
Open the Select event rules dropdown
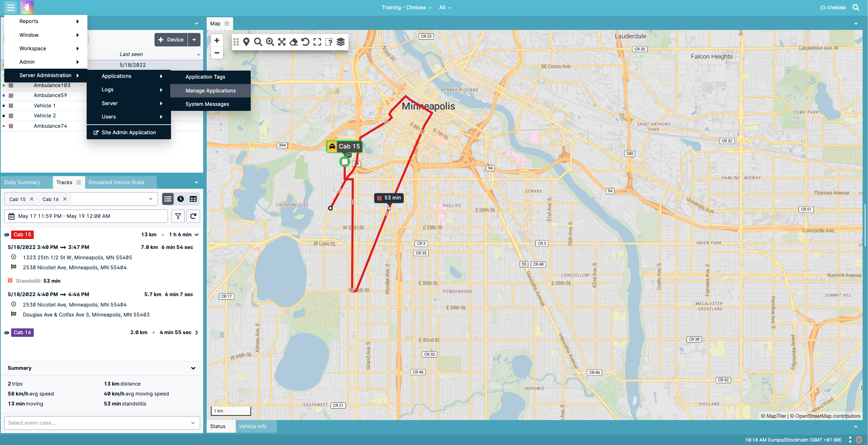tap(102, 423)
